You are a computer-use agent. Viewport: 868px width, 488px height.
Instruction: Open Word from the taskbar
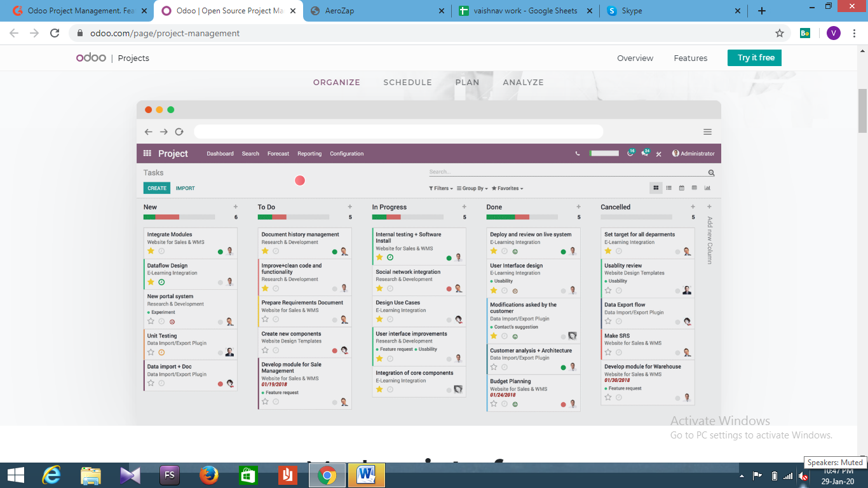pyautogui.click(x=366, y=475)
